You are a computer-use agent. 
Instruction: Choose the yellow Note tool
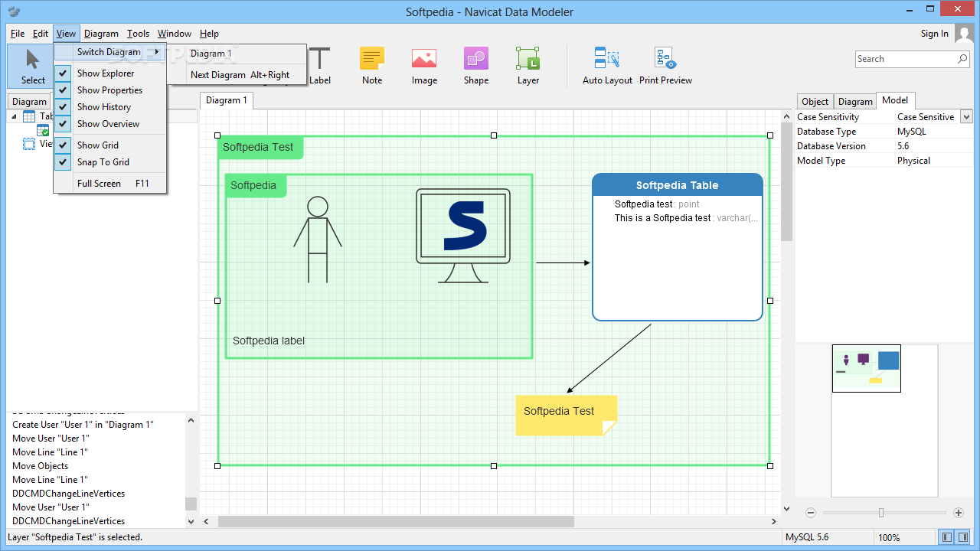[372, 66]
